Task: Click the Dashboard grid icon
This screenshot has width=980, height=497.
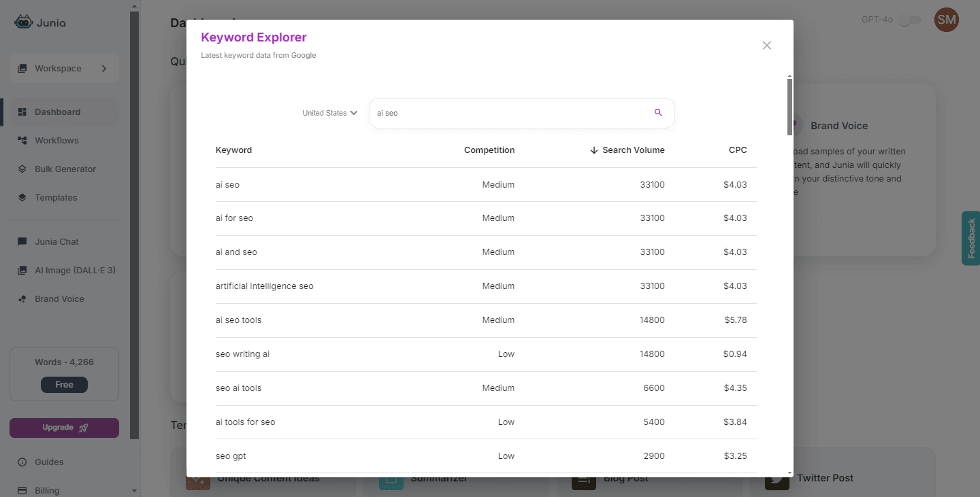Action: (22, 112)
